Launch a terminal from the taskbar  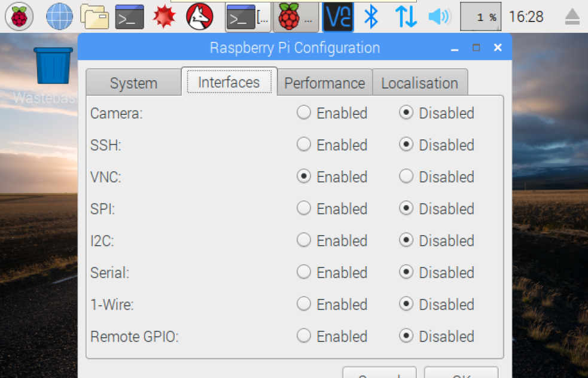tap(130, 16)
